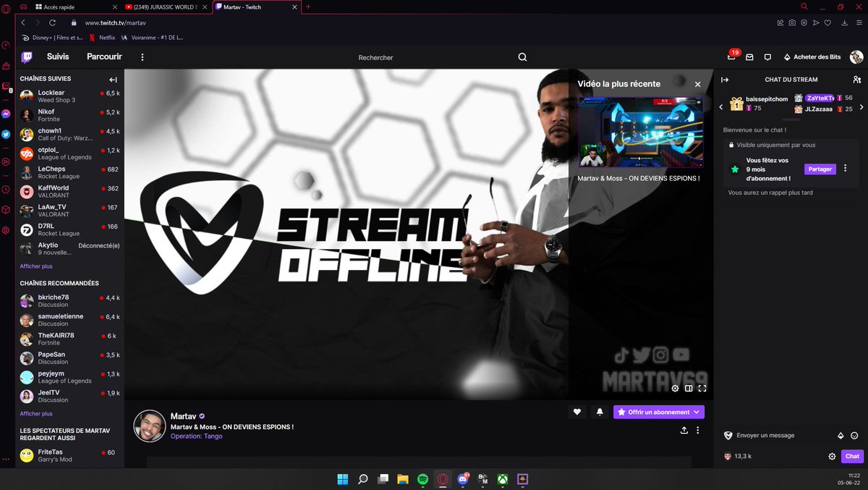Open Twitter in Opera sidebar
Screen dimensions: 868x490
coord(6,134)
